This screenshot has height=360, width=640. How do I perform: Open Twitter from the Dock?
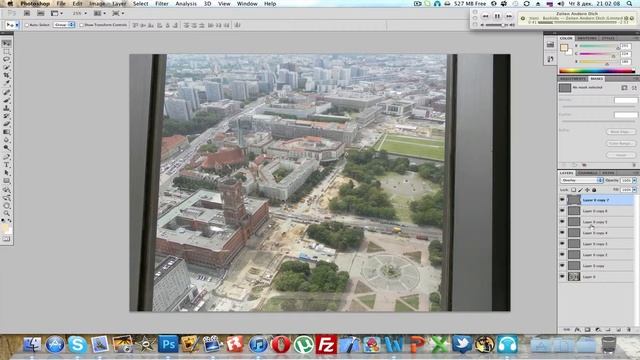click(x=462, y=344)
